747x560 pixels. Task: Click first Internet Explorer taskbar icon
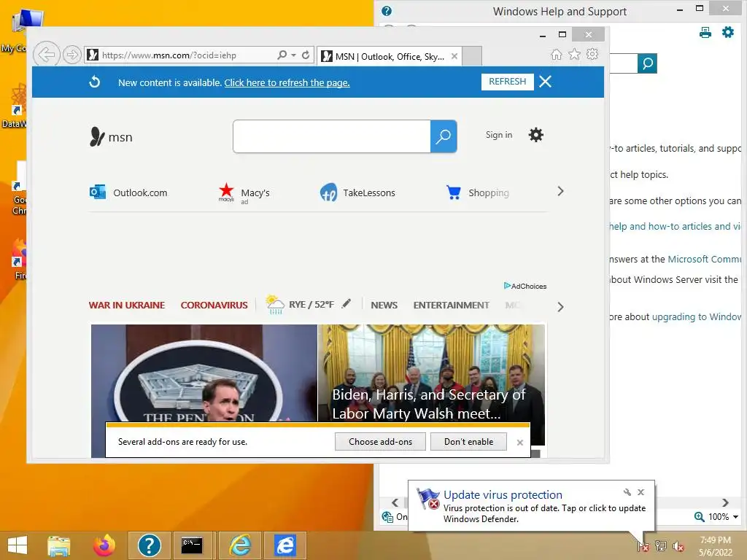pos(239,545)
